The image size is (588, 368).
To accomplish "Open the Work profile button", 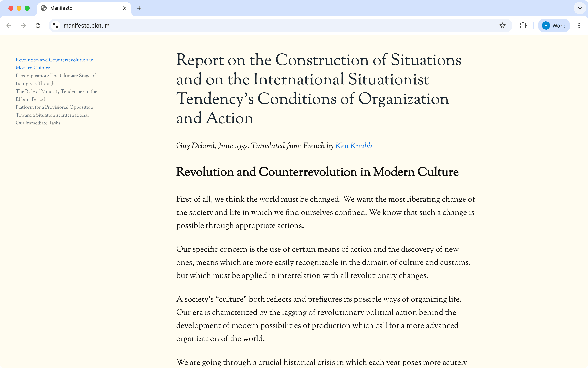I will pos(554,26).
